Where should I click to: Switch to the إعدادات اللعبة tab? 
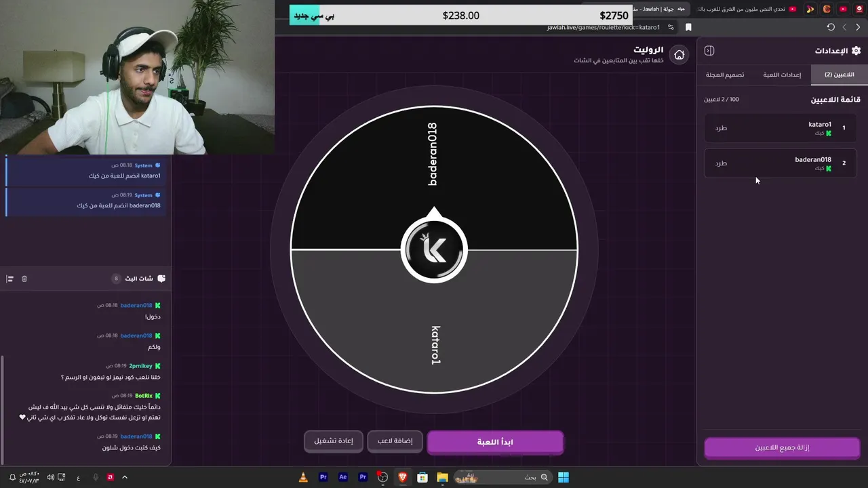[782, 75]
